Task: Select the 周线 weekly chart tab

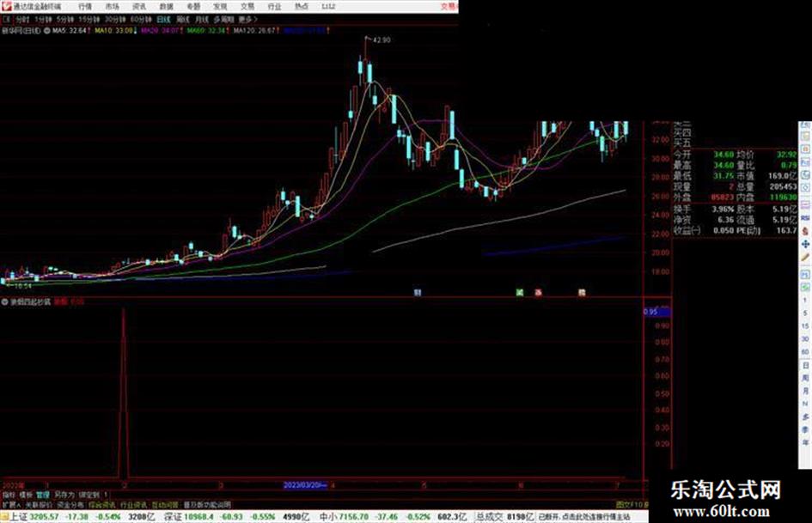Action: (183, 19)
